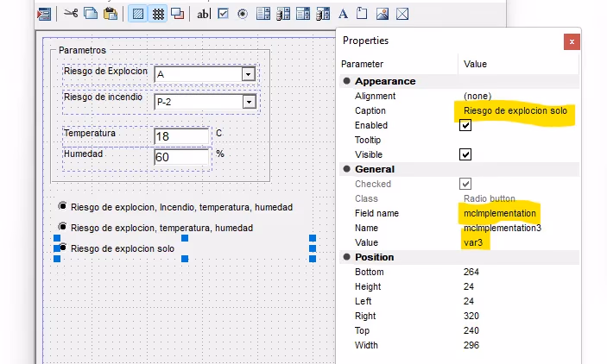Image resolution: width=607 pixels, height=364 pixels.
Task: Open the Riesgo de Explocion dropdown arrow
Action: click(248, 74)
